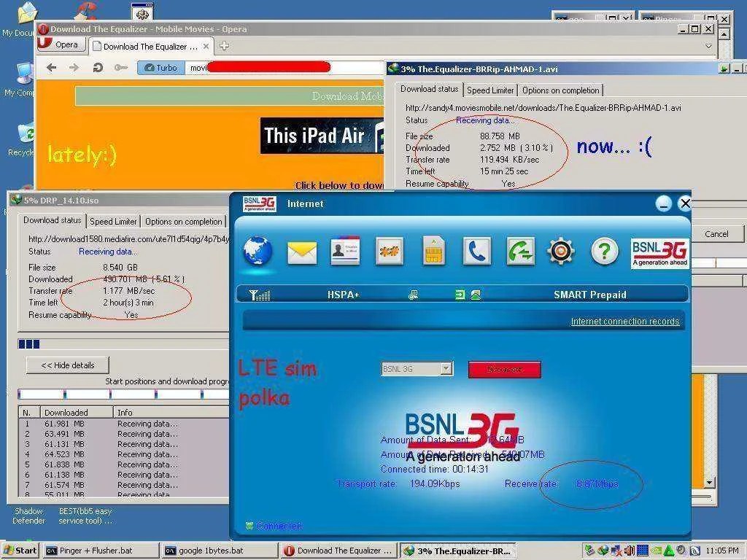Open the envelope messages icon in BSNL 3G
747x560 pixels.
[302, 252]
